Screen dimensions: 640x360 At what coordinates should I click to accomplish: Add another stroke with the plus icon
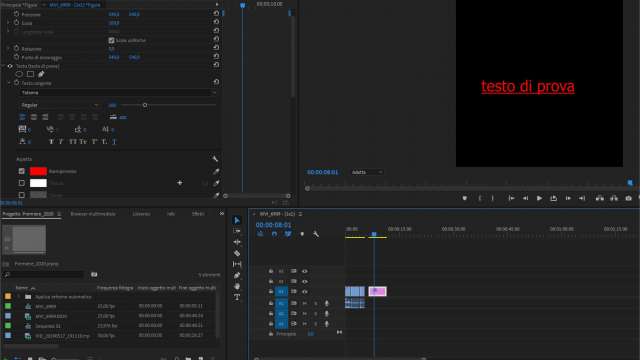tap(180, 183)
